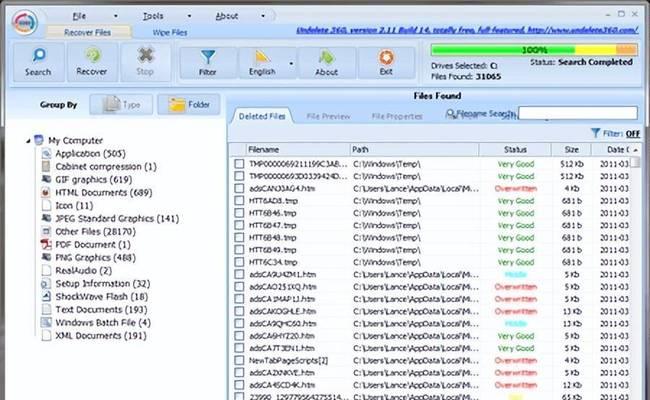Viewport: 650px width, 400px height.
Task: Open the File Properties tab
Action: [397, 116]
